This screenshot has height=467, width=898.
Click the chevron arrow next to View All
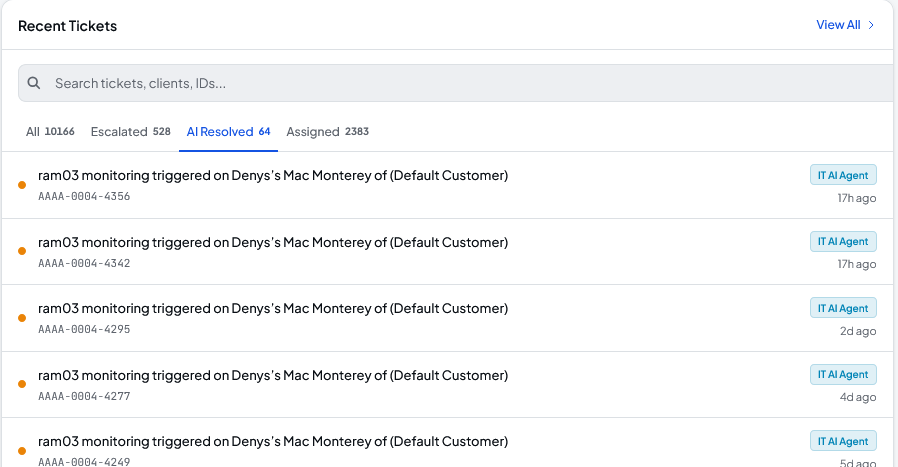[871, 25]
